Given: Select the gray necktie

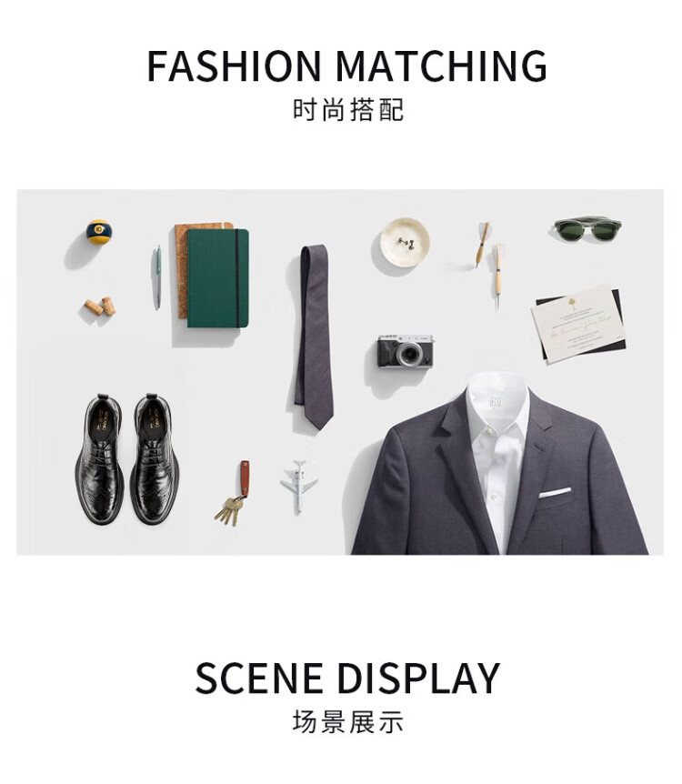Looking at the screenshot, I should (x=314, y=337).
